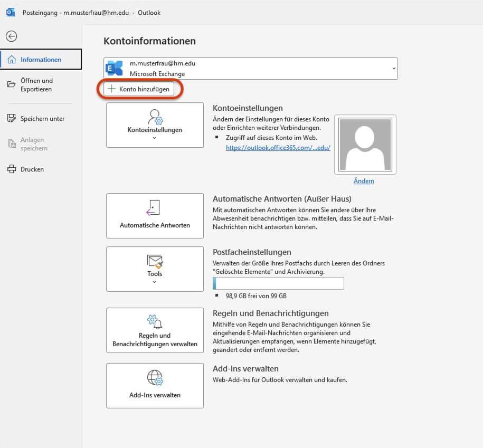This screenshot has width=483, height=448.
Task: Click heading Automatische Antworten (Außer Haus)
Action: pyautogui.click(x=282, y=198)
